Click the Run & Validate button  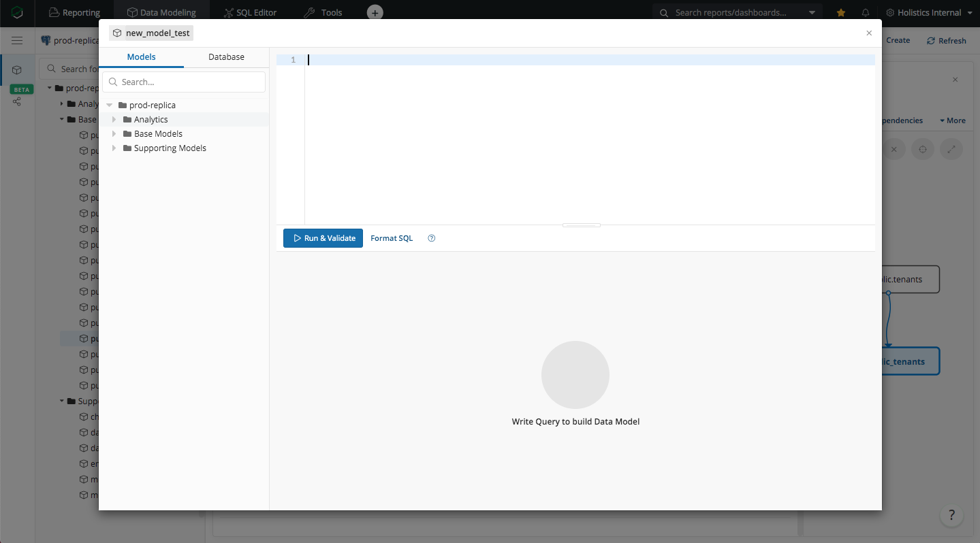[x=323, y=238]
